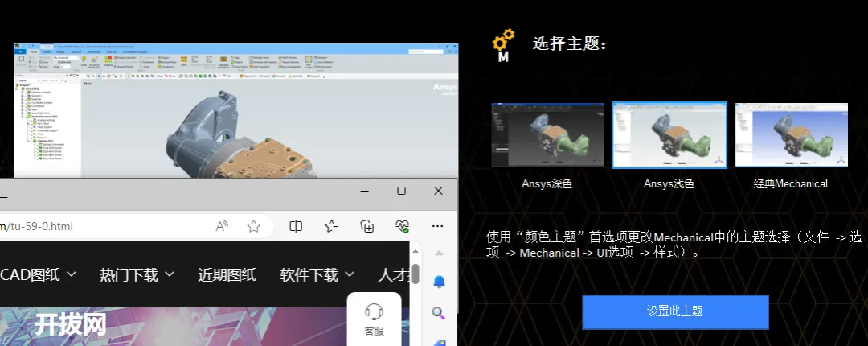Click the Ansys Mechanical preview image
Viewport: 868px width, 346px height.
(x=235, y=111)
